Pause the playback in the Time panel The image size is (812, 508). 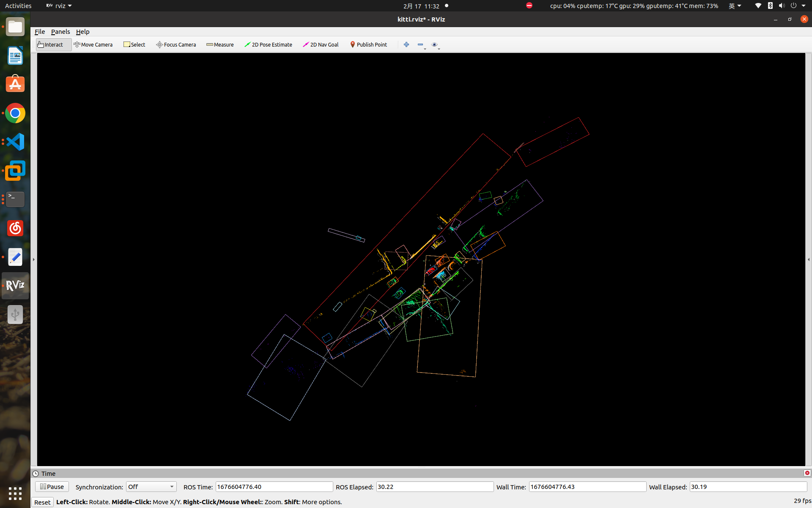[x=52, y=486]
